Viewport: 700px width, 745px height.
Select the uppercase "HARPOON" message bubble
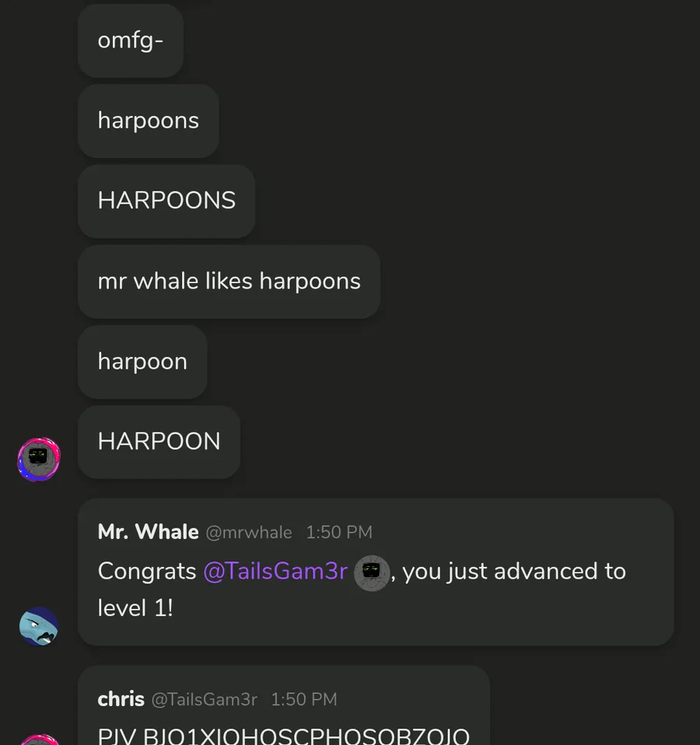159,442
